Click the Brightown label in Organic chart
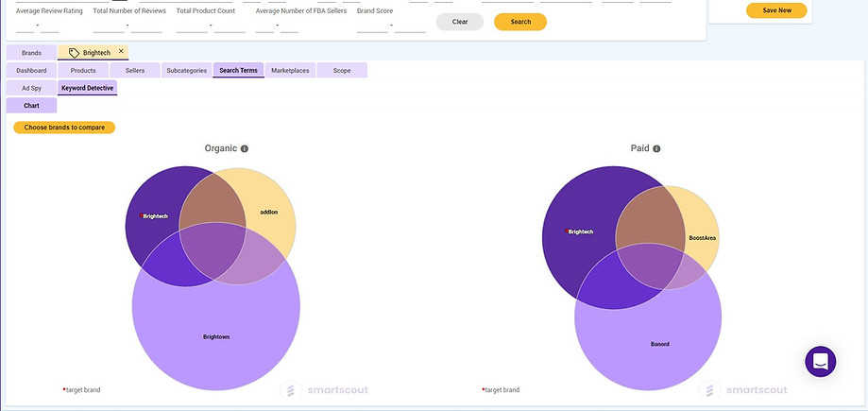This screenshot has height=411, width=868. pyautogui.click(x=216, y=336)
